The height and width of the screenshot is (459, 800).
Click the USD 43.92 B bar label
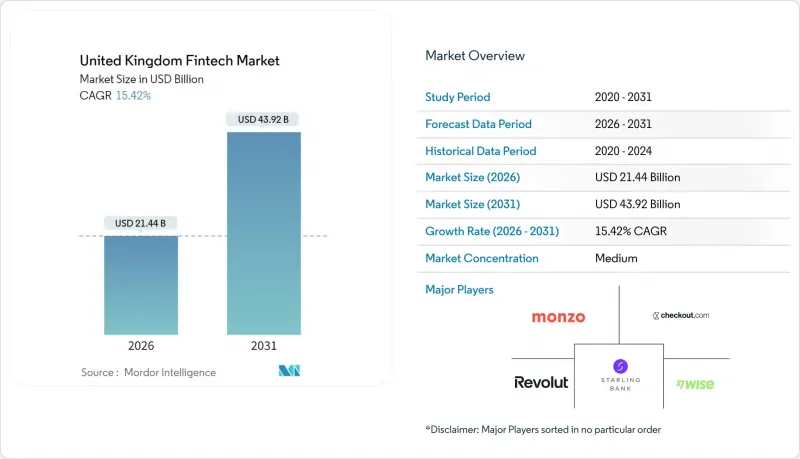tap(264, 120)
